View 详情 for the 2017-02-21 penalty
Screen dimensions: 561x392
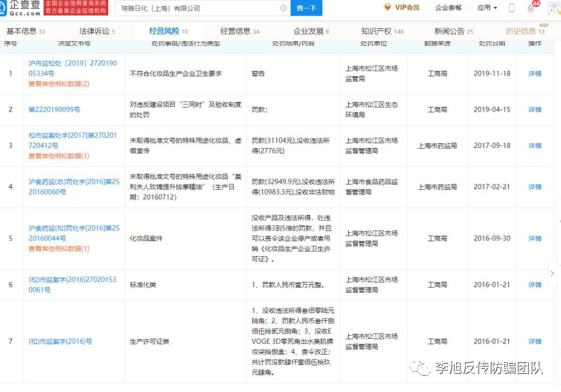(x=535, y=187)
